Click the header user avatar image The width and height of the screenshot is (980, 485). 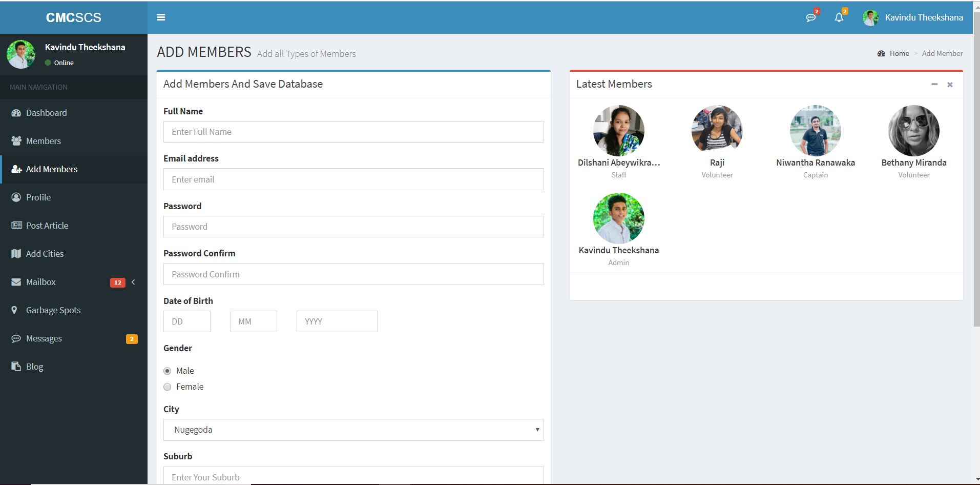coord(870,17)
